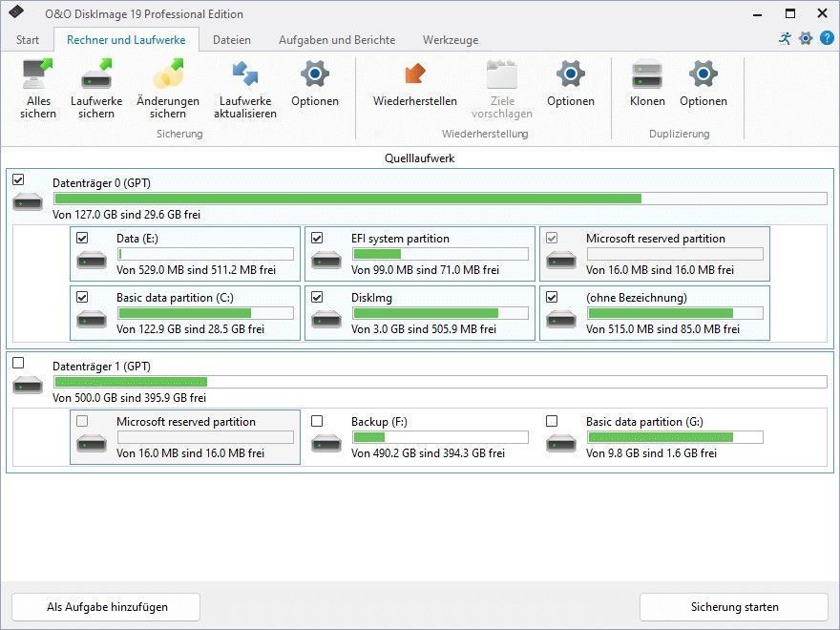Go to the Aufgaben und Berichte tab

click(337, 40)
